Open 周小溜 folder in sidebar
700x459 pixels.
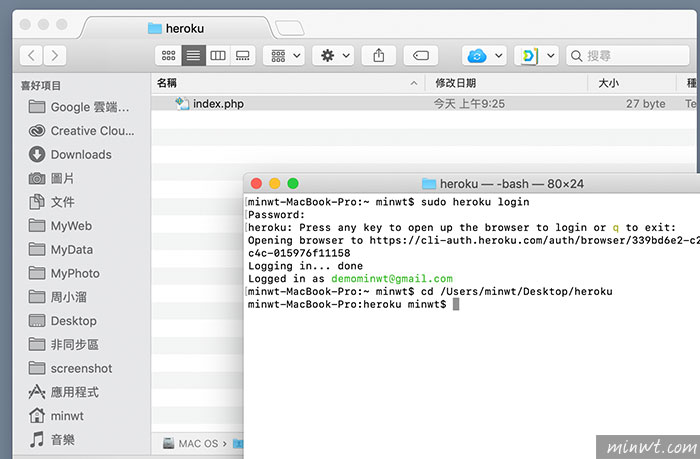coord(58,297)
